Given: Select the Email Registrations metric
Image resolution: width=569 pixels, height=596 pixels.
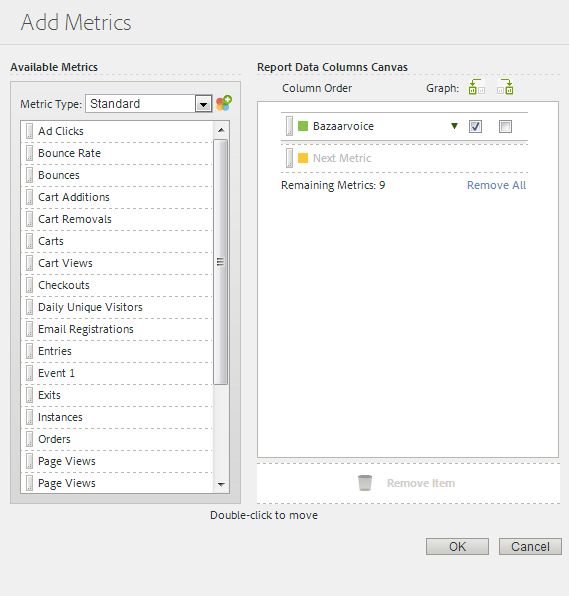Looking at the screenshot, I should click(x=86, y=329).
